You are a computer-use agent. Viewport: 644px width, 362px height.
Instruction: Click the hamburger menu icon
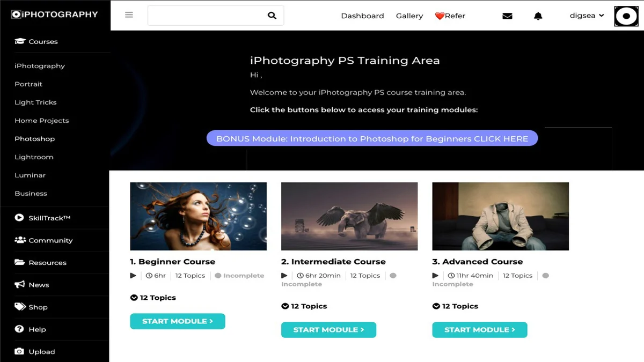click(x=129, y=15)
